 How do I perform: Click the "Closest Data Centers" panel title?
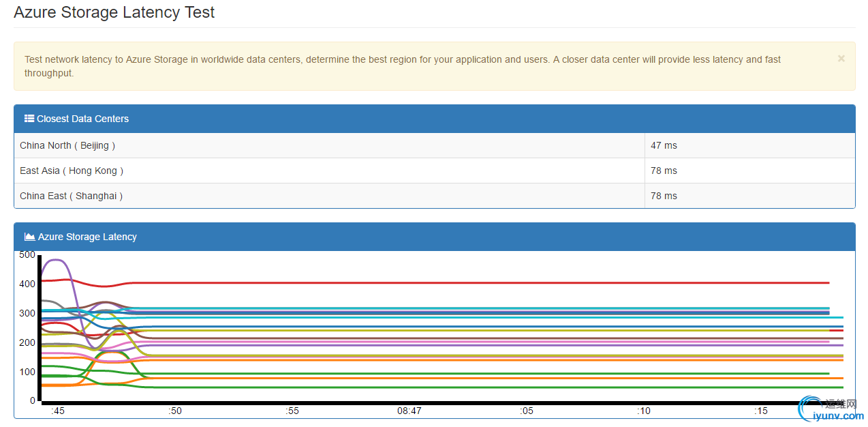coord(82,119)
